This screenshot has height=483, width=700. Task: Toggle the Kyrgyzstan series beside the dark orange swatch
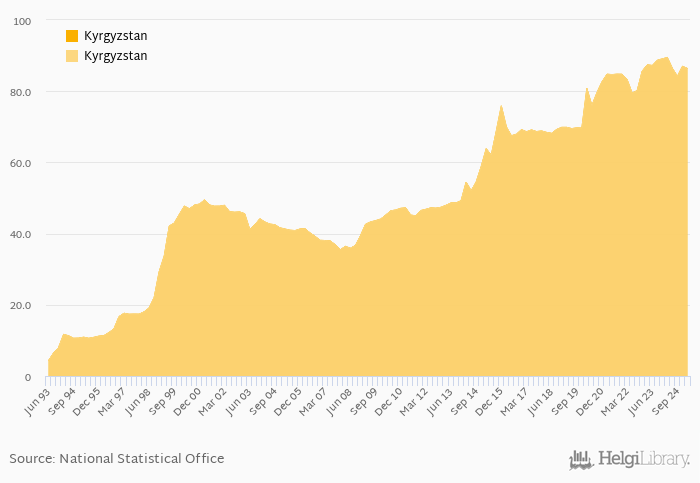(x=115, y=36)
